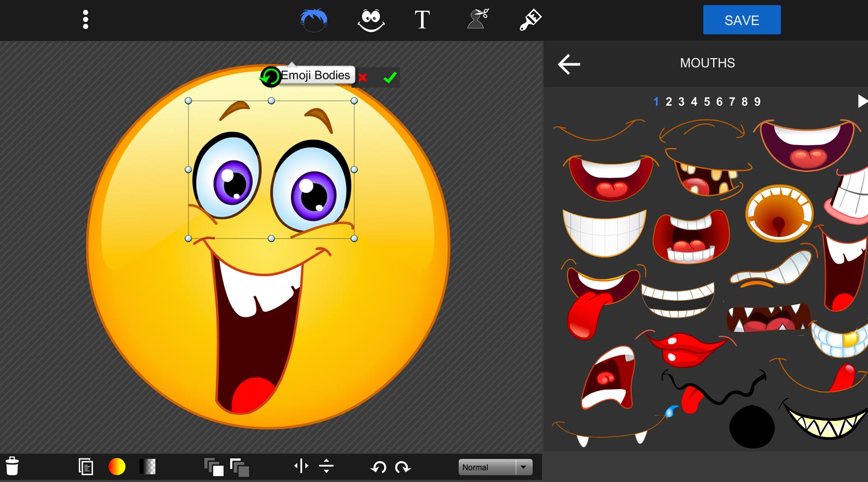Screen dimensions: 868x482
Task: Open the Cutout scissors tool
Action: point(476,20)
